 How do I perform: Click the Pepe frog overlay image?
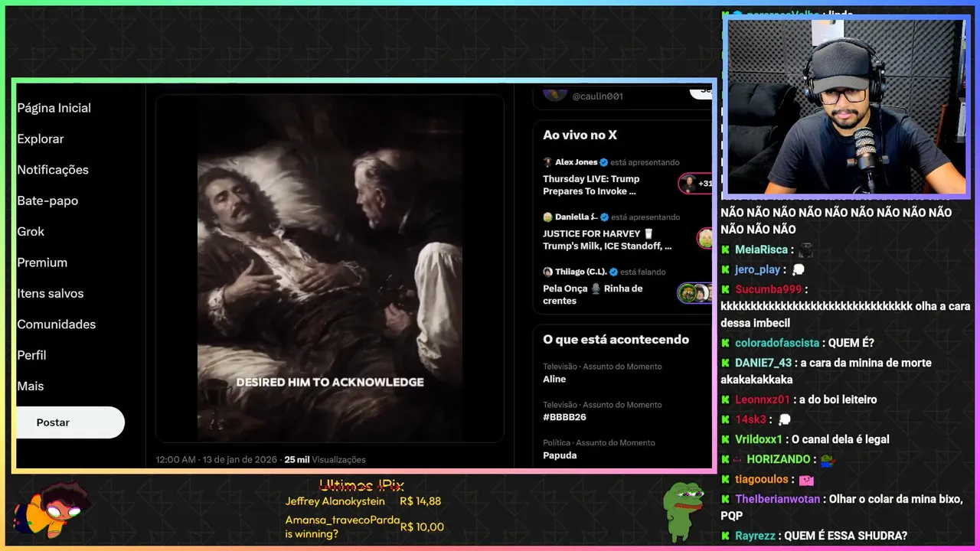[683, 511]
